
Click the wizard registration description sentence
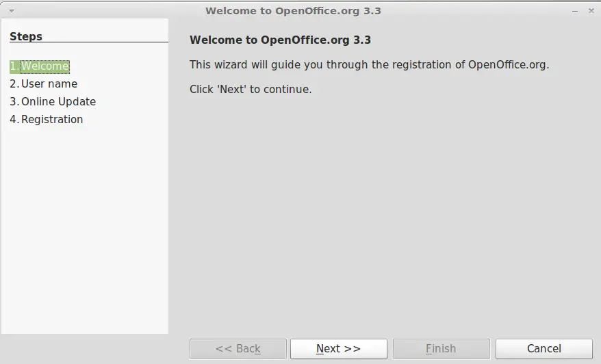coord(369,65)
